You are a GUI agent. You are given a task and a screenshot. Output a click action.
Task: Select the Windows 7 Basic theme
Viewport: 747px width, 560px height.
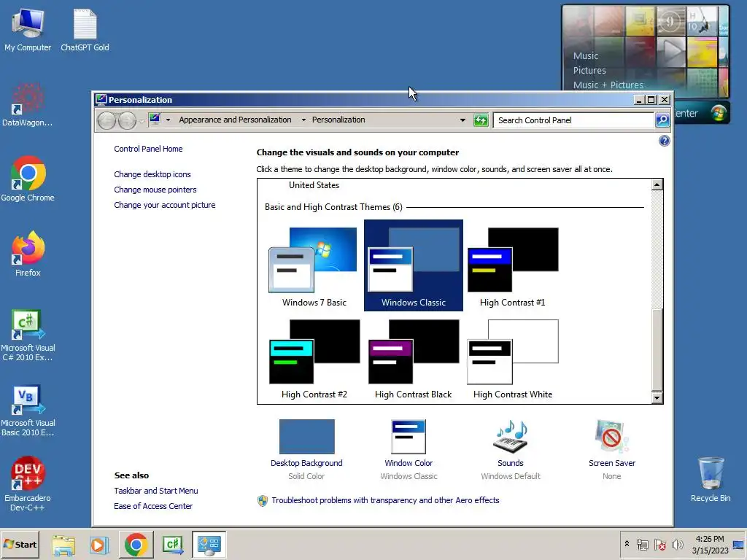click(314, 265)
